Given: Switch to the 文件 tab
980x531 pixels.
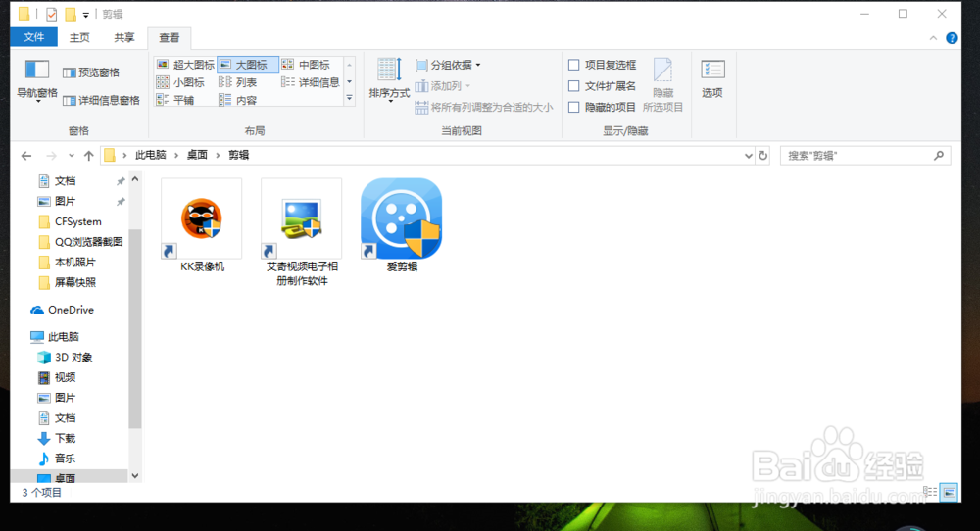Looking at the screenshot, I should point(33,37).
